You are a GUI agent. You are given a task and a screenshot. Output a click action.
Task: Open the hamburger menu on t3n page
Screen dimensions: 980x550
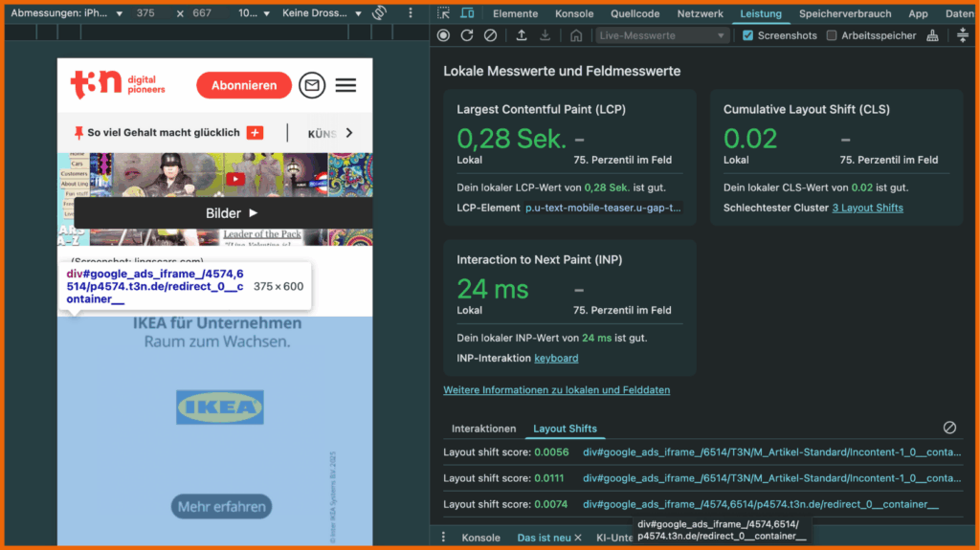click(x=345, y=85)
